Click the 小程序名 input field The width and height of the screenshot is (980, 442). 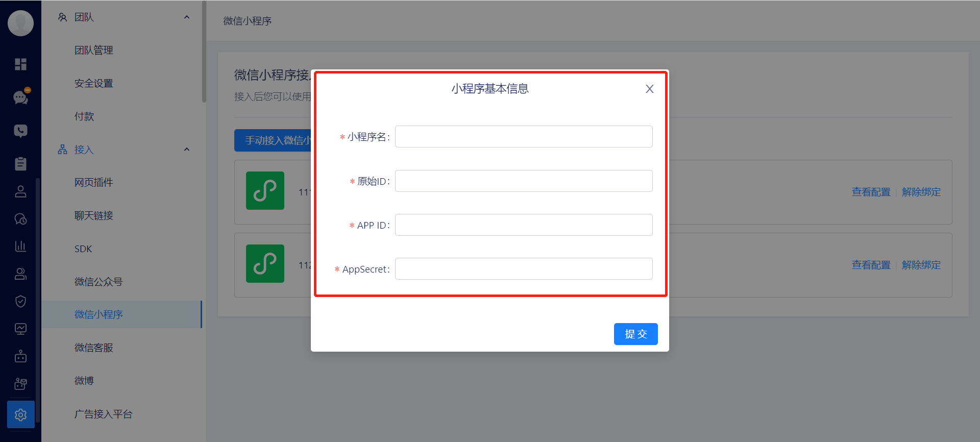pos(524,137)
